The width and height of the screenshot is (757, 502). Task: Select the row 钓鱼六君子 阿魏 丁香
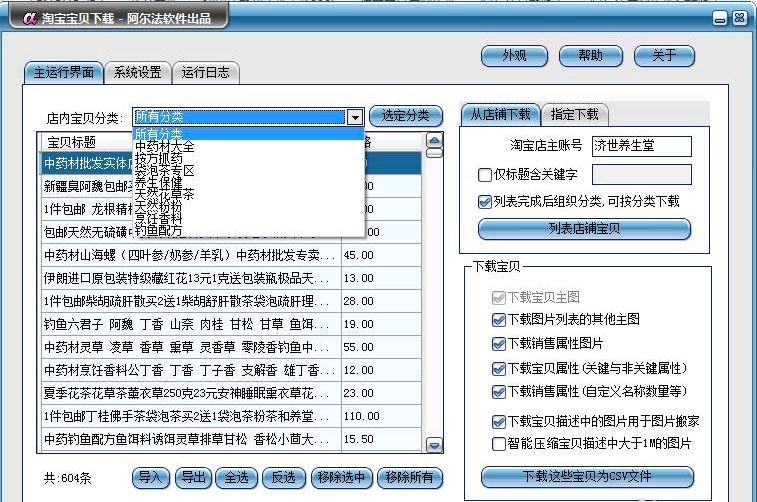tap(231, 324)
